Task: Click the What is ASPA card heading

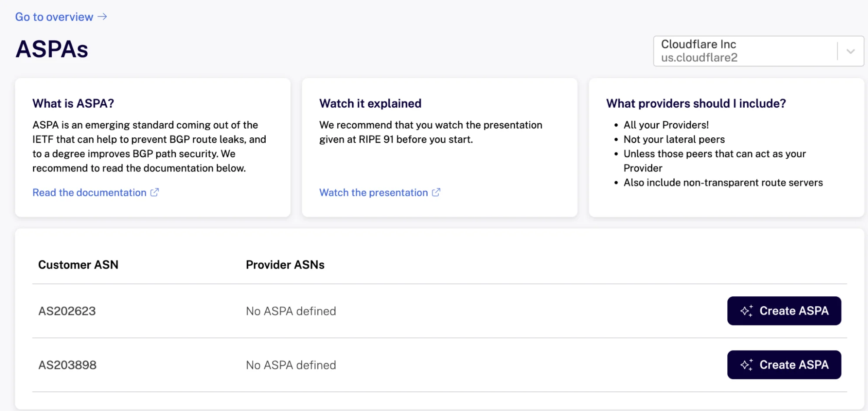Action: point(73,103)
